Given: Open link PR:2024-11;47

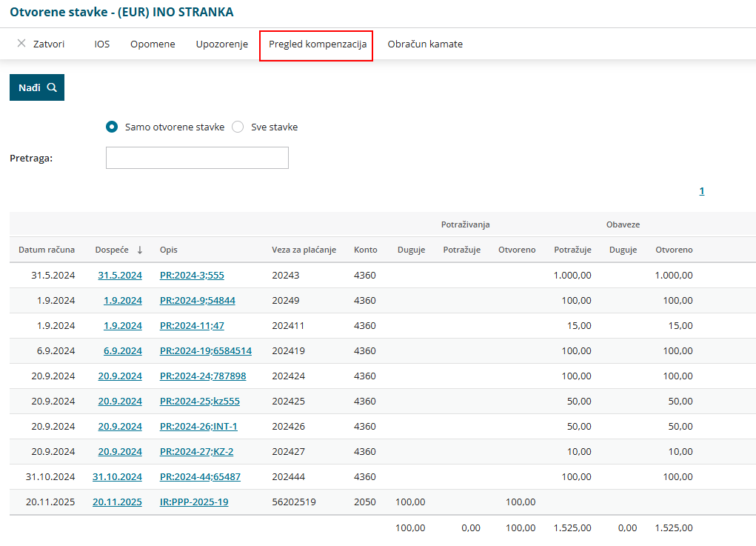Looking at the screenshot, I should [192, 325].
